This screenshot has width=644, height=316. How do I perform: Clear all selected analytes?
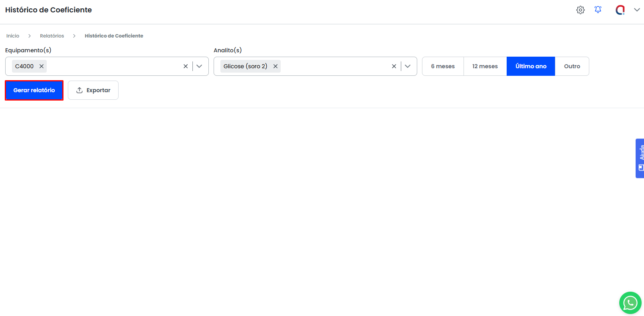[394, 66]
